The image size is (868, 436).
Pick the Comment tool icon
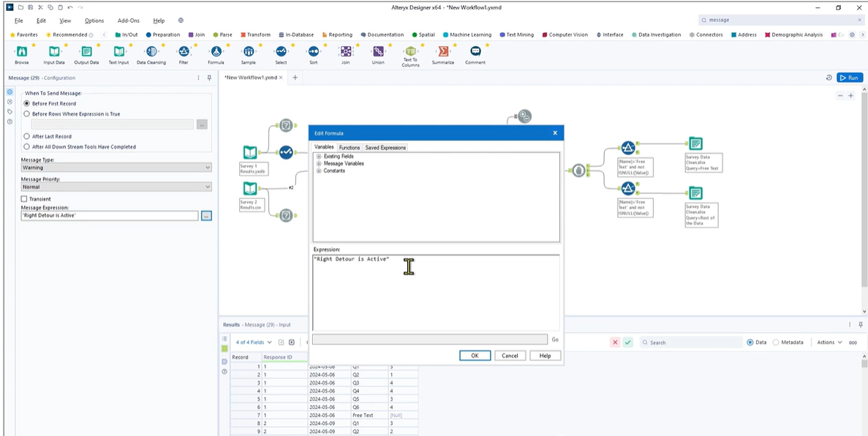[475, 51]
